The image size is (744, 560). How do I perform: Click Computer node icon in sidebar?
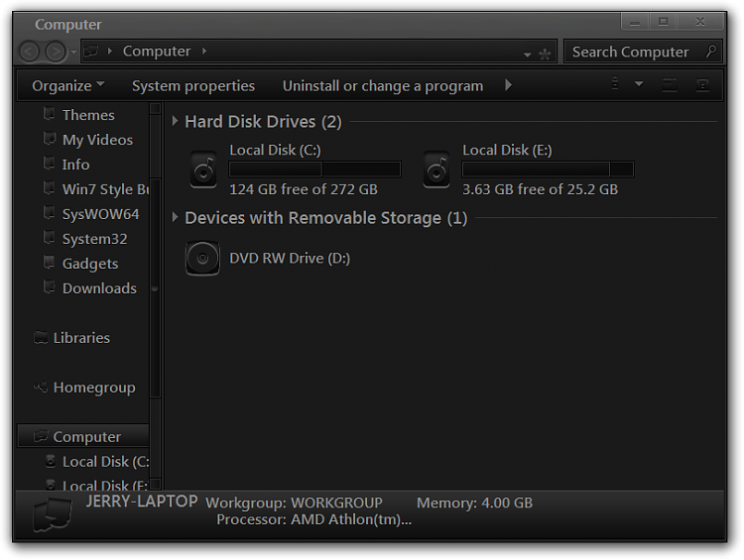point(42,436)
